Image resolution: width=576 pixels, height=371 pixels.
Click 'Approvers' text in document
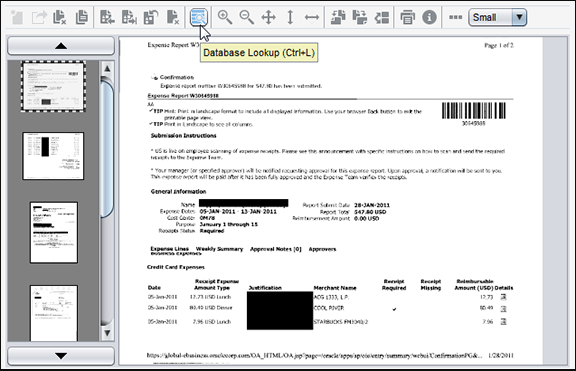tap(322, 249)
